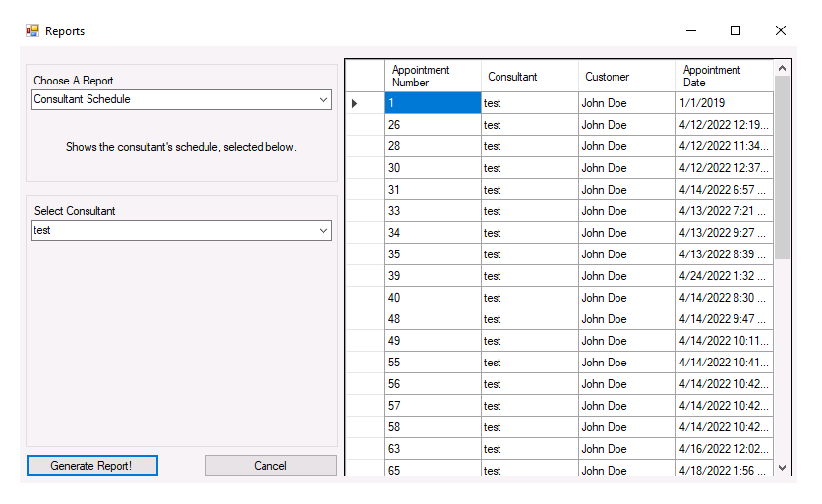Sort by Appointment Number column header
822x504 pixels.
click(x=433, y=76)
